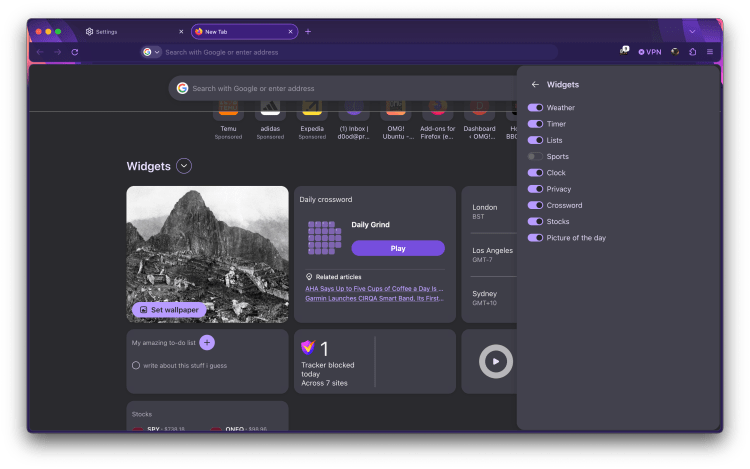Click the chat notification icon in toolbar

[x=624, y=51]
